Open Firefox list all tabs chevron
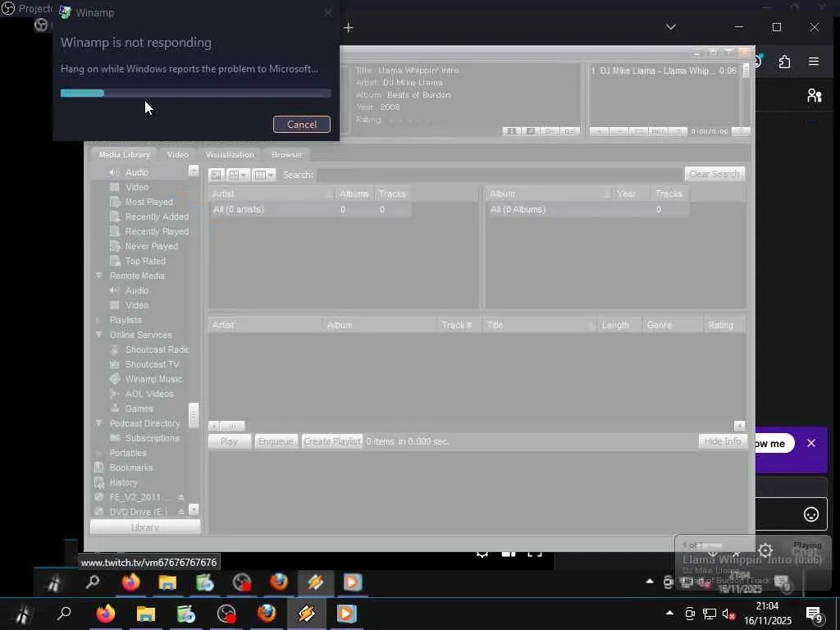 671,26
